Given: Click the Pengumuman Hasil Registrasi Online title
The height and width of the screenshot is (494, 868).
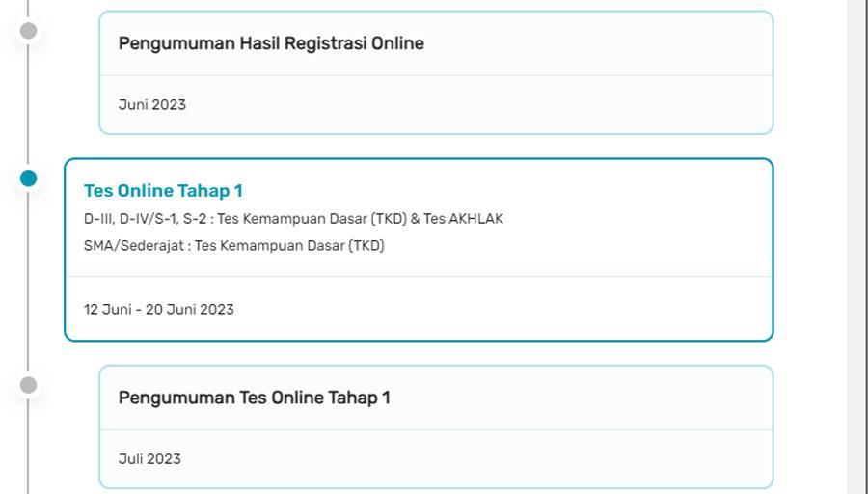Looking at the screenshot, I should [x=271, y=43].
